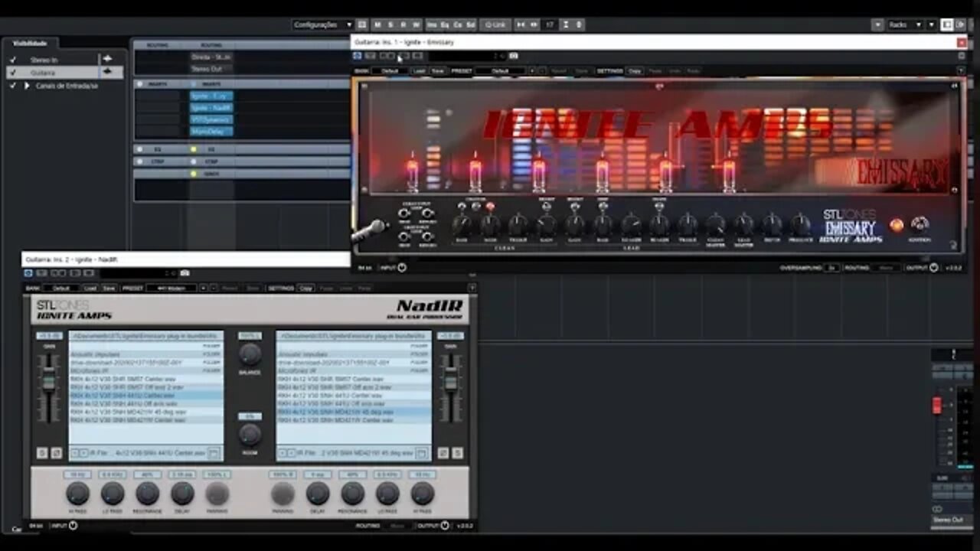Click the Stereo In channel icon in Visibilidade
The width and height of the screenshot is (980, 551).
(x=107, y=59)
